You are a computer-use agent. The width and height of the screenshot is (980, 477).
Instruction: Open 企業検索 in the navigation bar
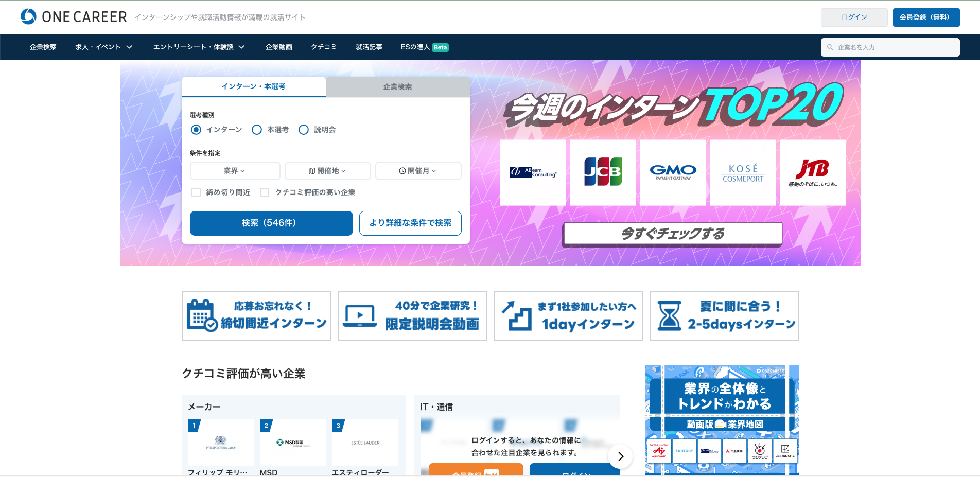[43, 47]
